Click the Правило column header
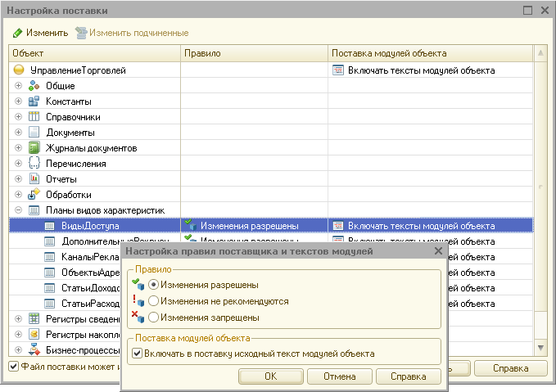This screenshot has width=556, height=392. (254, 53)
